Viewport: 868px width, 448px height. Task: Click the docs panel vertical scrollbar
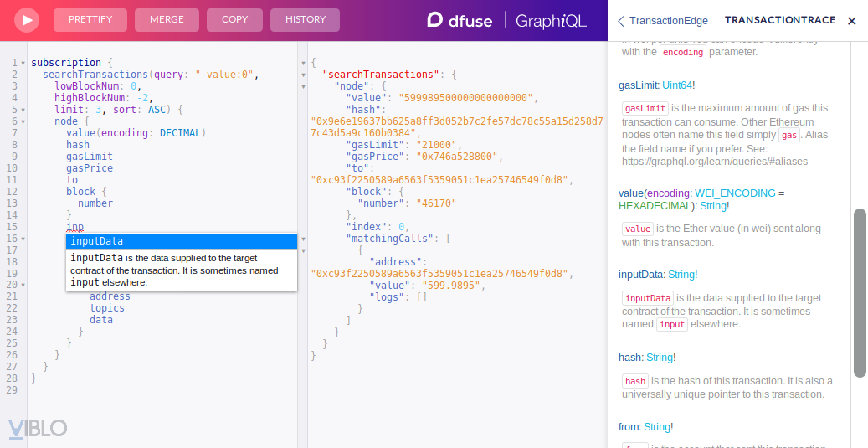pos(860,293)
